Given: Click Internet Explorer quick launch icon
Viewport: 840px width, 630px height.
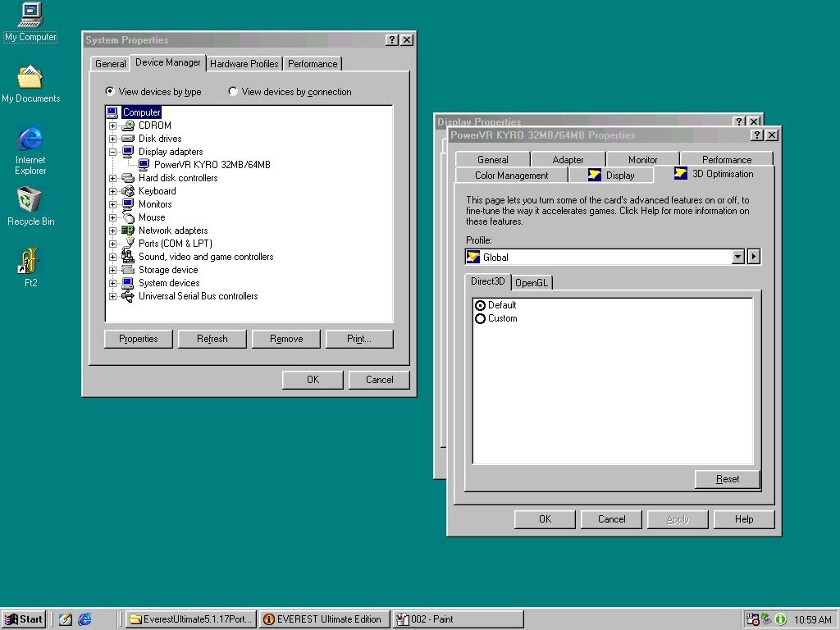Looking at the screenshot, I should pyautogui.click(x=84, y=619).
